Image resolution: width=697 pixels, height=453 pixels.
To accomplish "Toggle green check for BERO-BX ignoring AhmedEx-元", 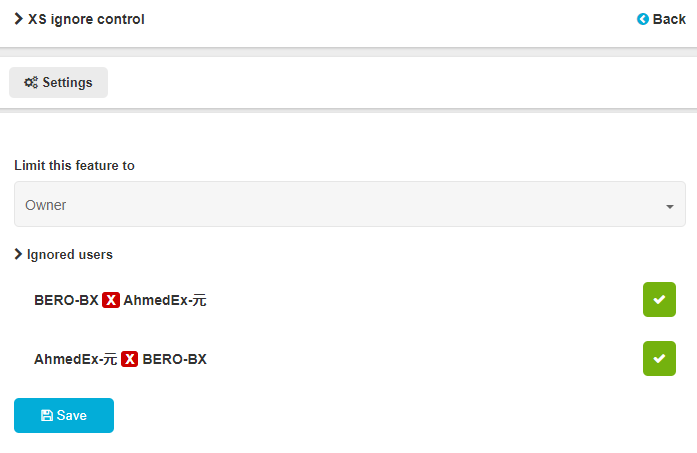I will coord(659,299).
